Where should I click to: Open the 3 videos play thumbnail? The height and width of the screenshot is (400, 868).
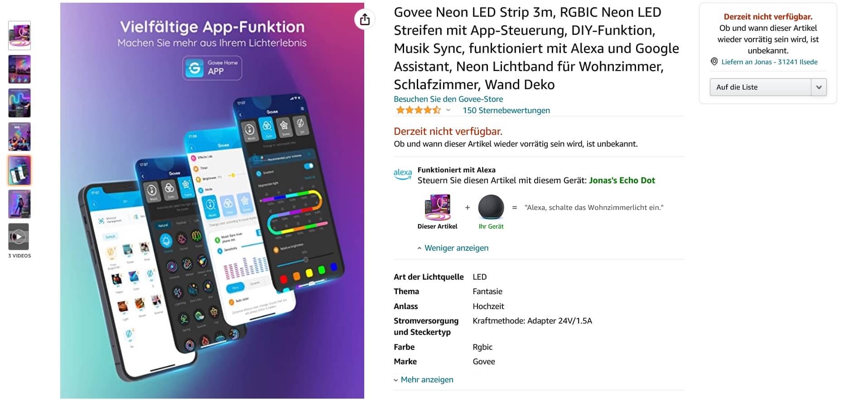point(19,237)
